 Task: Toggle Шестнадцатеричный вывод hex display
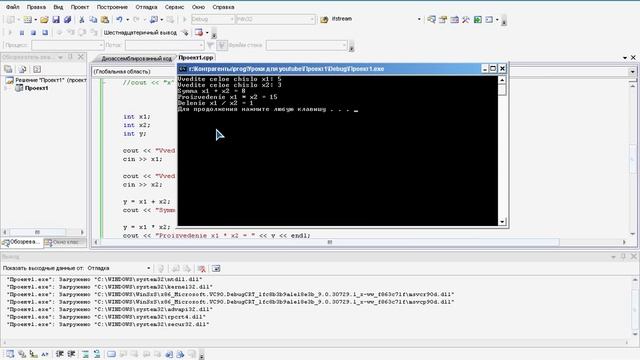(140, 33)
